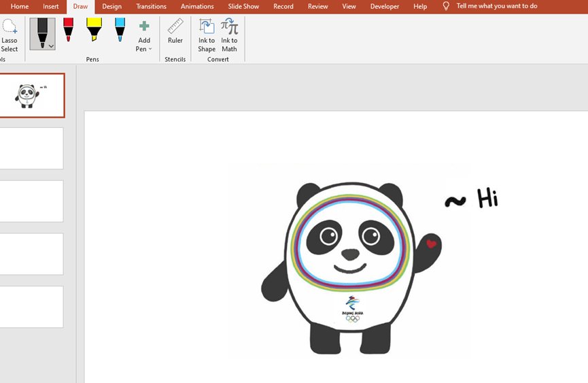Select the blue pen

pyautogui.click(x=120, y=30)
